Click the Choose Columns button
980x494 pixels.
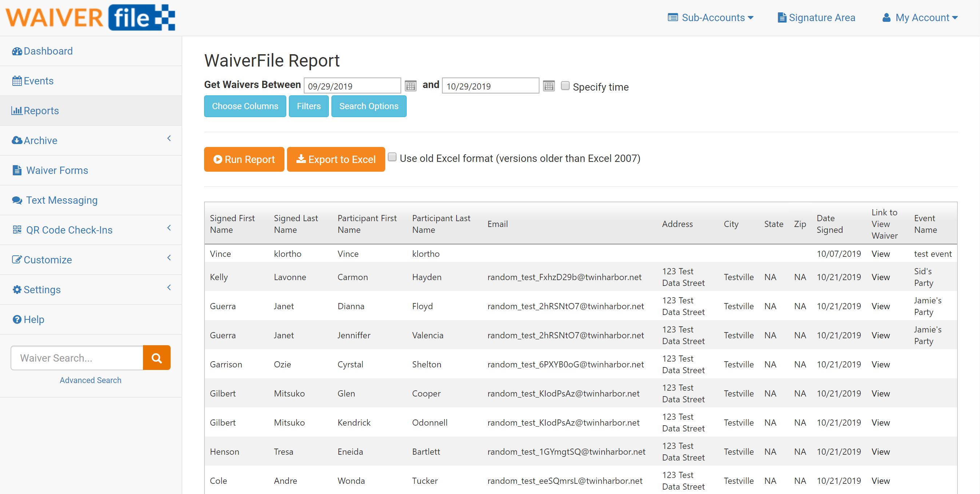tap(244, 106)
